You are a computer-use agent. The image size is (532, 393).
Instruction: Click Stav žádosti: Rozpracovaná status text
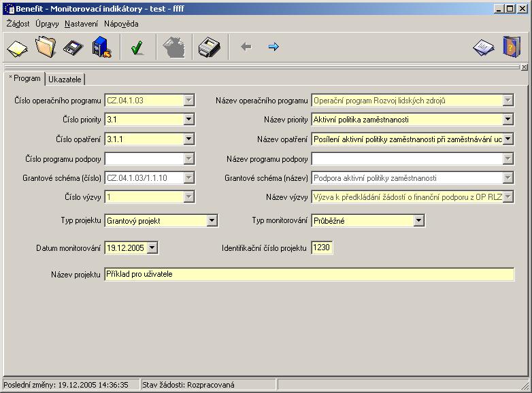188,385
